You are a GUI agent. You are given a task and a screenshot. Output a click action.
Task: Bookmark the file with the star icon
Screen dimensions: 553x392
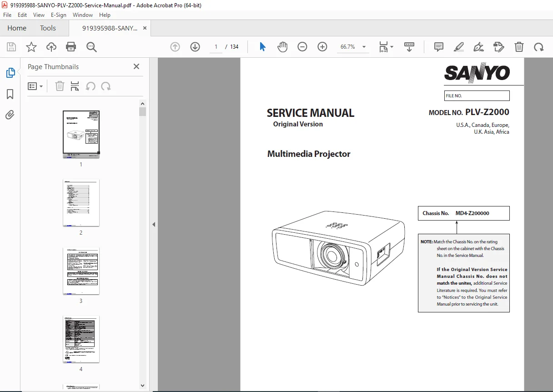tap(31, 47)
